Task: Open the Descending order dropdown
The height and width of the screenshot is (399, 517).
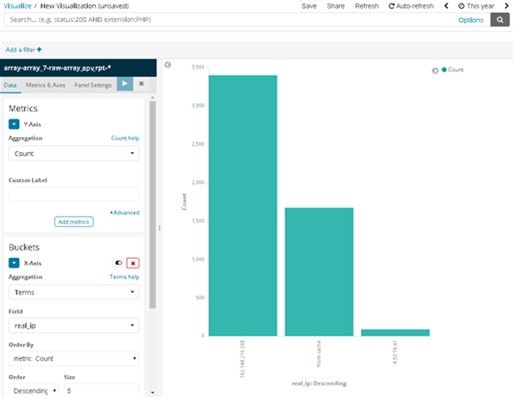Action: click(34, 390)
